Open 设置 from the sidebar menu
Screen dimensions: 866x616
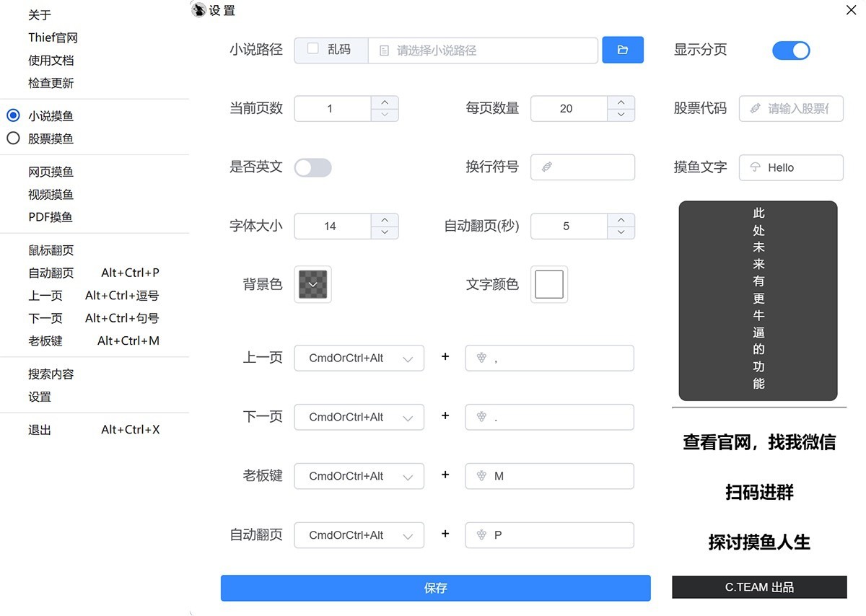point(40,396)
